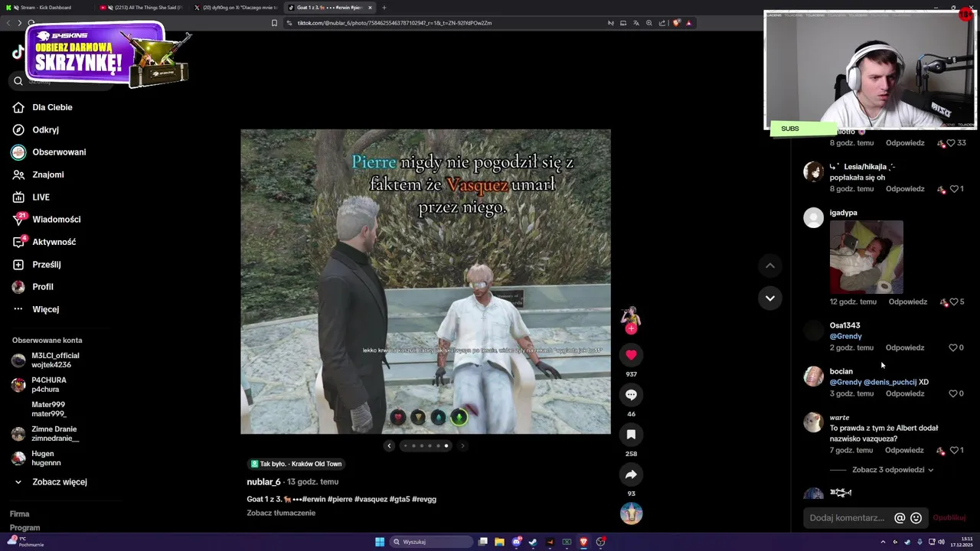Click the @Grendy mention in Osa1343's comment
Viewport: 980px width, 551px height.
[845, 336]
